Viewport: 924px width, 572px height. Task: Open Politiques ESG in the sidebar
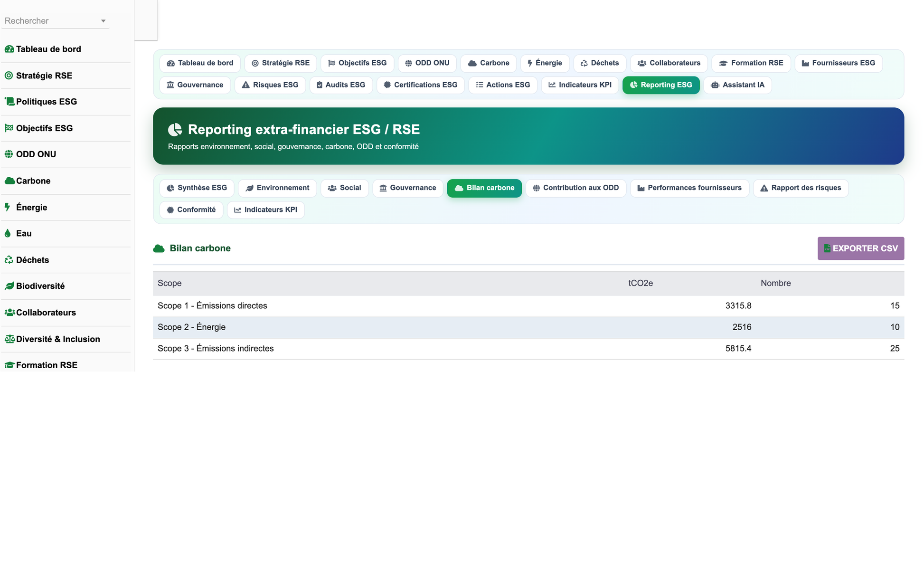point(66,102)
